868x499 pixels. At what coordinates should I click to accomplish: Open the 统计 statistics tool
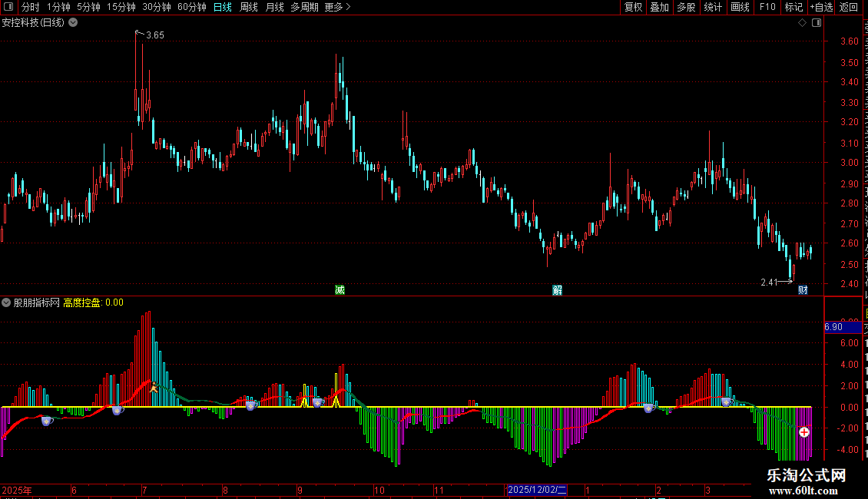click(712, 7)
